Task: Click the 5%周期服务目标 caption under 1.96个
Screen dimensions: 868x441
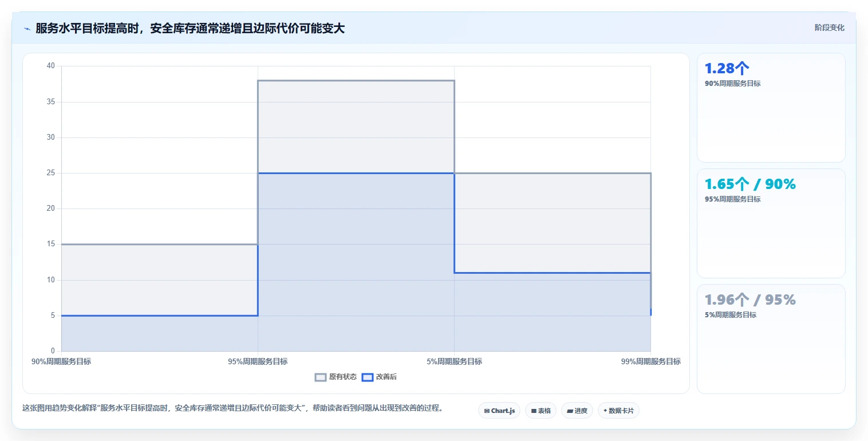Action: point(731,315)
